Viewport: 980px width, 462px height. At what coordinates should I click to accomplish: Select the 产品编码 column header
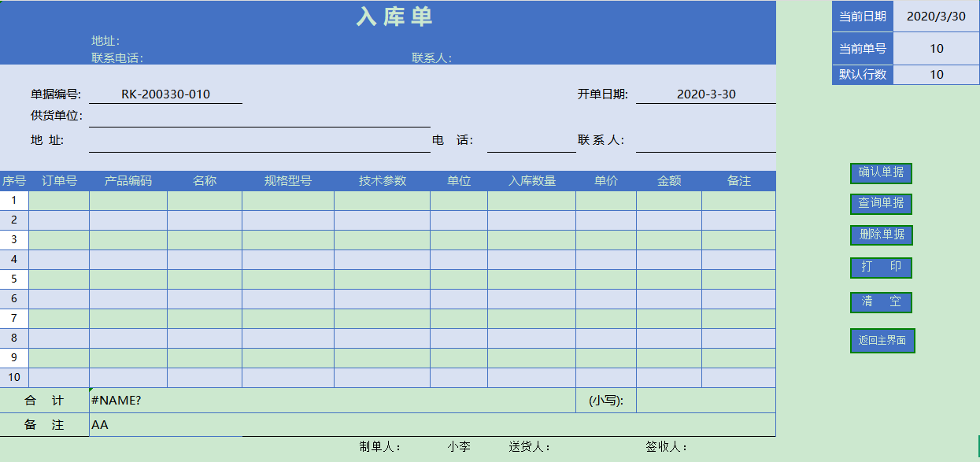(128, 181)
